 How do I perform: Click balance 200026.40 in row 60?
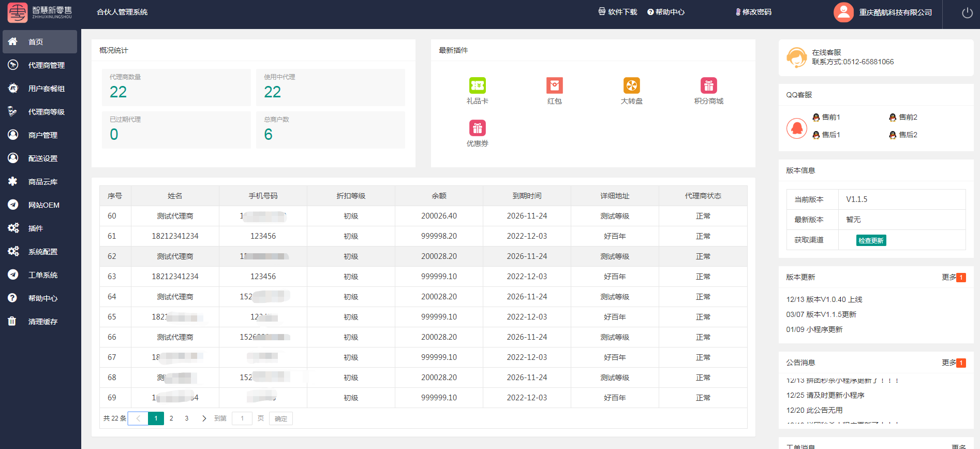coord(439,216)
